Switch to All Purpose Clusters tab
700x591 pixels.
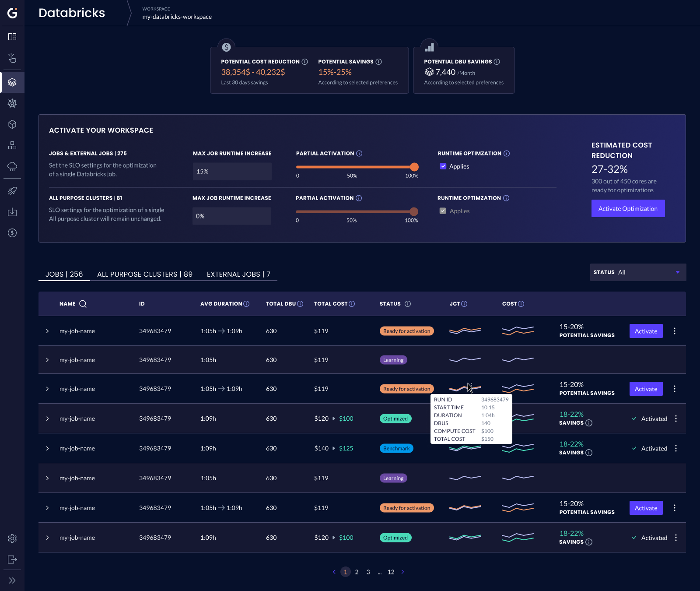click(145, 274)
